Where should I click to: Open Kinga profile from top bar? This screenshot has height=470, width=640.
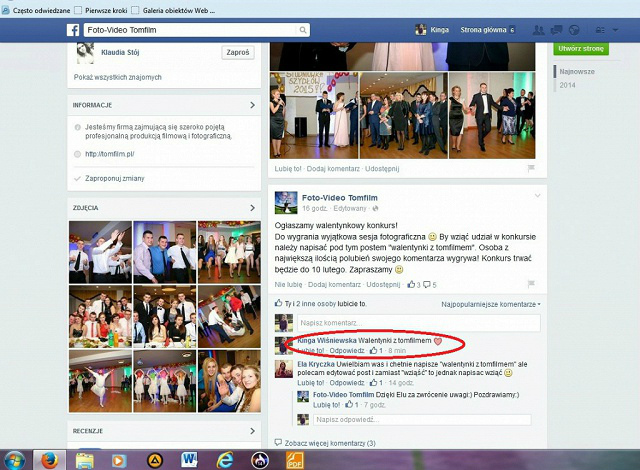[x=432, y=30]
